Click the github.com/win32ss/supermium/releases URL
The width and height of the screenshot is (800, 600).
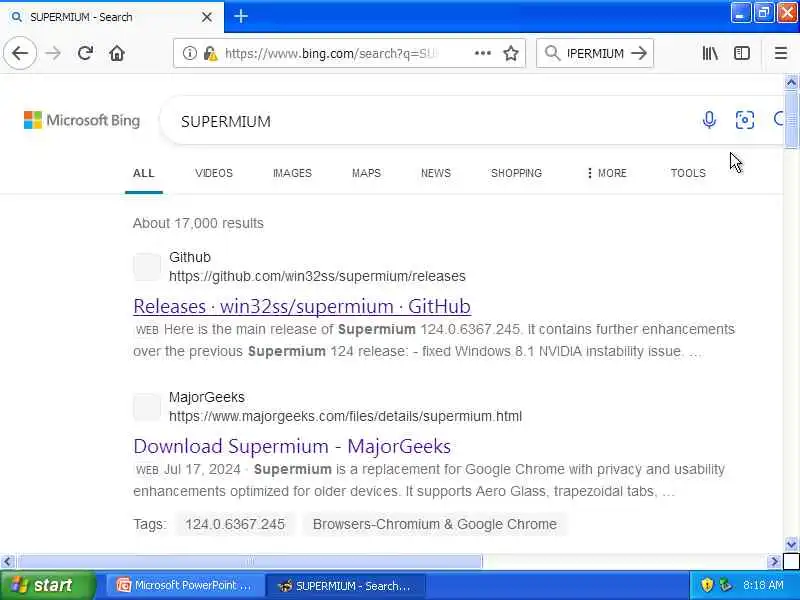(317, 276)
